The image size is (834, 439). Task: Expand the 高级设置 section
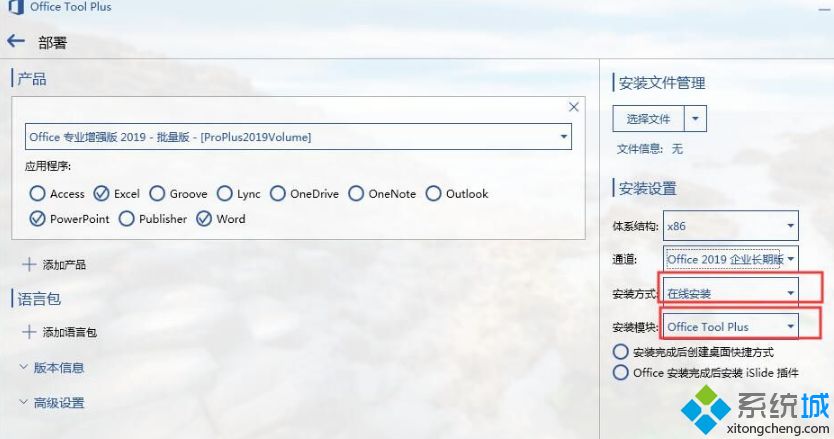[x=52, y=403]
